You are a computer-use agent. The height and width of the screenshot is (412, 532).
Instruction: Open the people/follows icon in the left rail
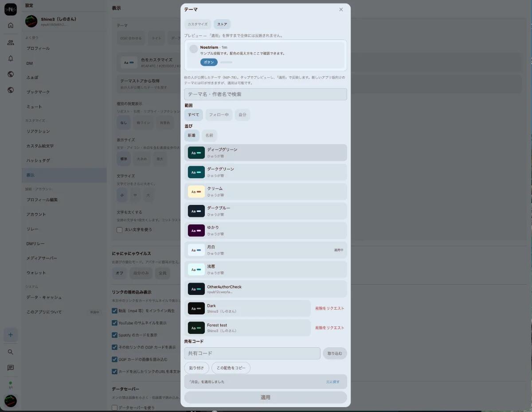pos(11,43)
